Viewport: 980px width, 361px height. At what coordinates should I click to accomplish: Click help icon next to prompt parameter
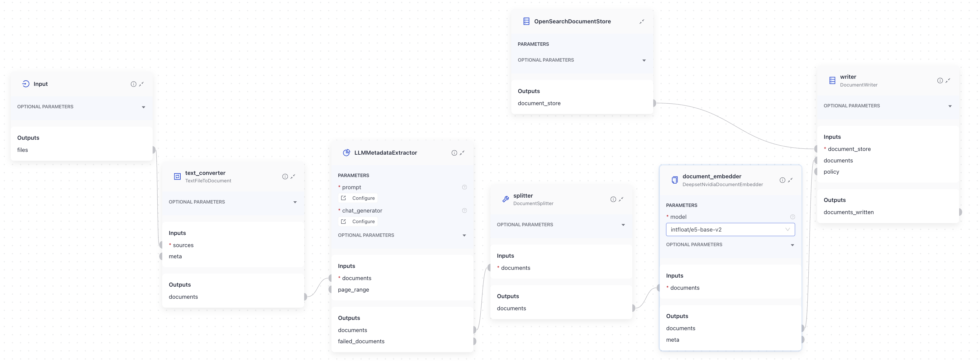(x=464, y=187)
